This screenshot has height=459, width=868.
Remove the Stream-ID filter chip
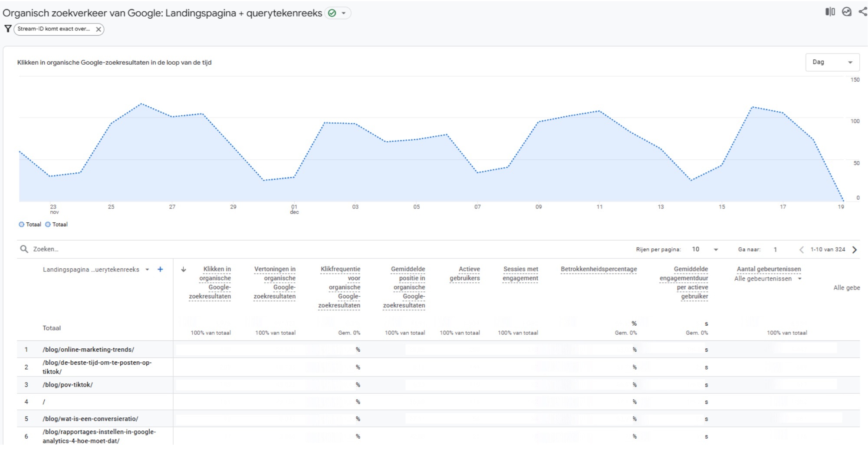coord(99,29)
